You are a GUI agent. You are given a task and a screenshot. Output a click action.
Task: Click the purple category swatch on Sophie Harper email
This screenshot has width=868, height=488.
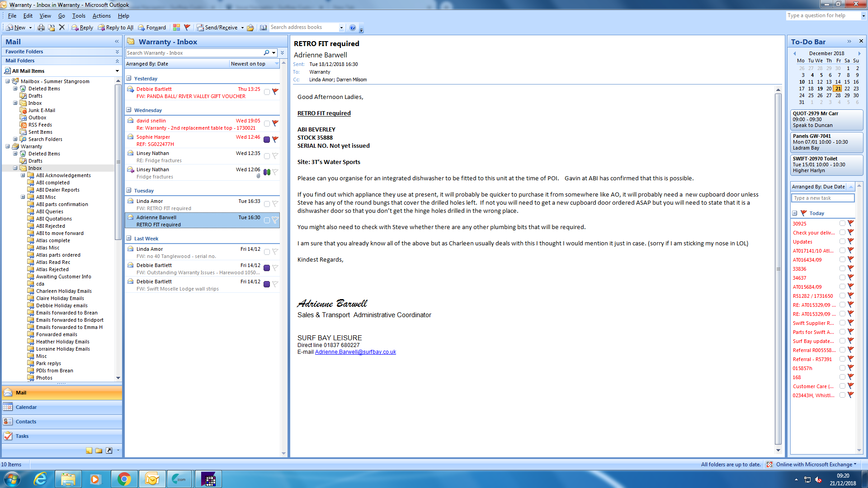267,140
